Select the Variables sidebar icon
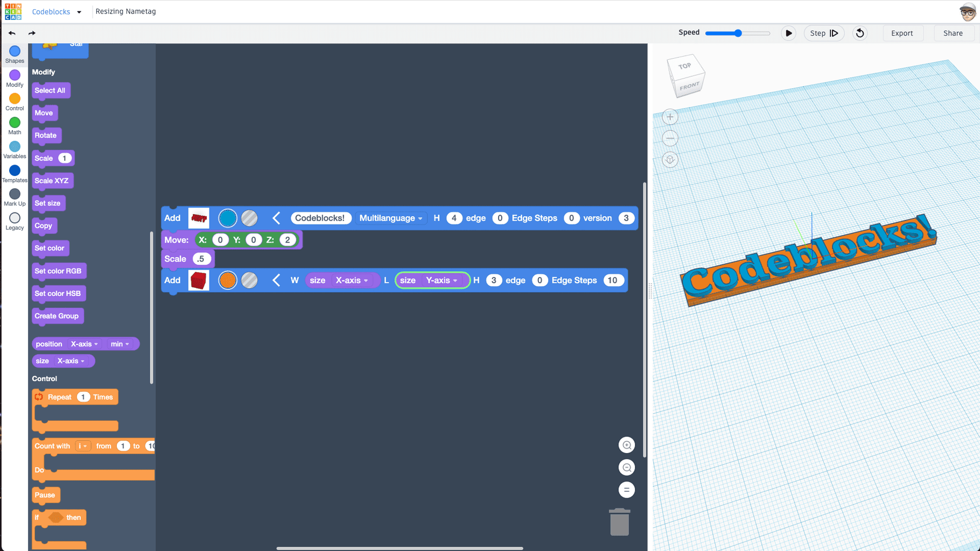 (15, 148)
